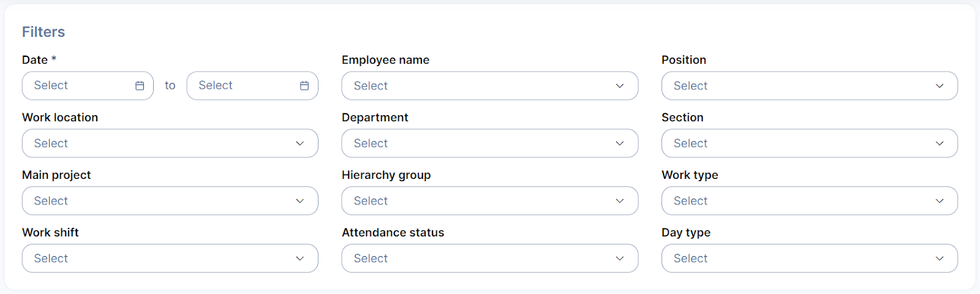This screenshot has width=980, height=294.
Task: Click the chevron arrow in Work shift field
Action: pos(300,258)
